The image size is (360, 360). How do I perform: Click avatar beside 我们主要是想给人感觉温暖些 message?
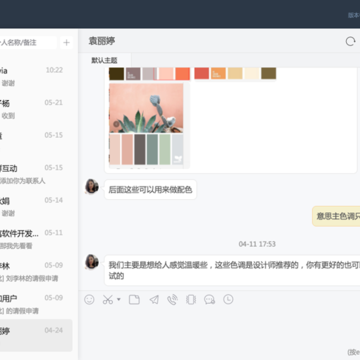[92, 262]
